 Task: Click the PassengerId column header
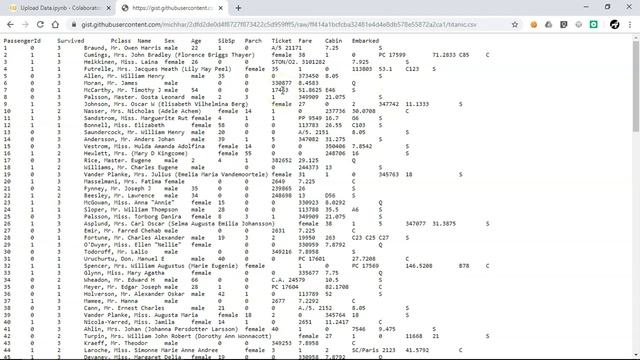click(x=22, y=41)
